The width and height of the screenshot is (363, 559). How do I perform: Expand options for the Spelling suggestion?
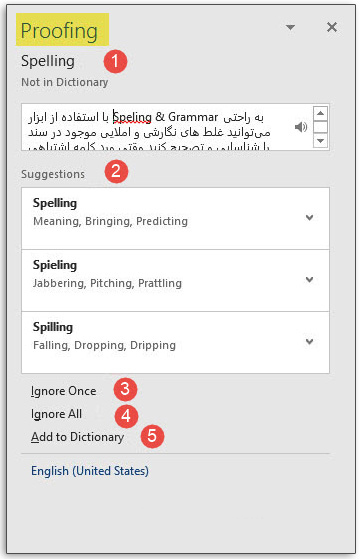tap(309, 217)
